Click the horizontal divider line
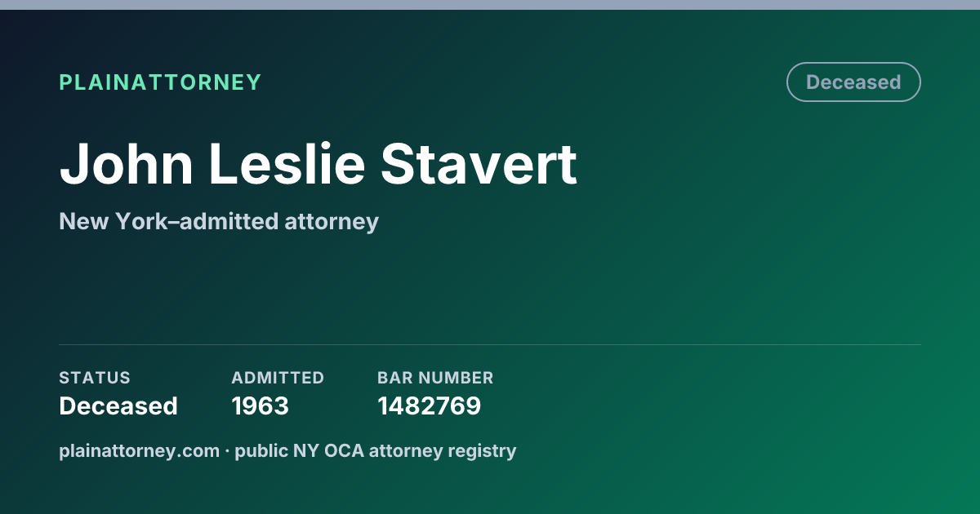 tap(490, 344)
